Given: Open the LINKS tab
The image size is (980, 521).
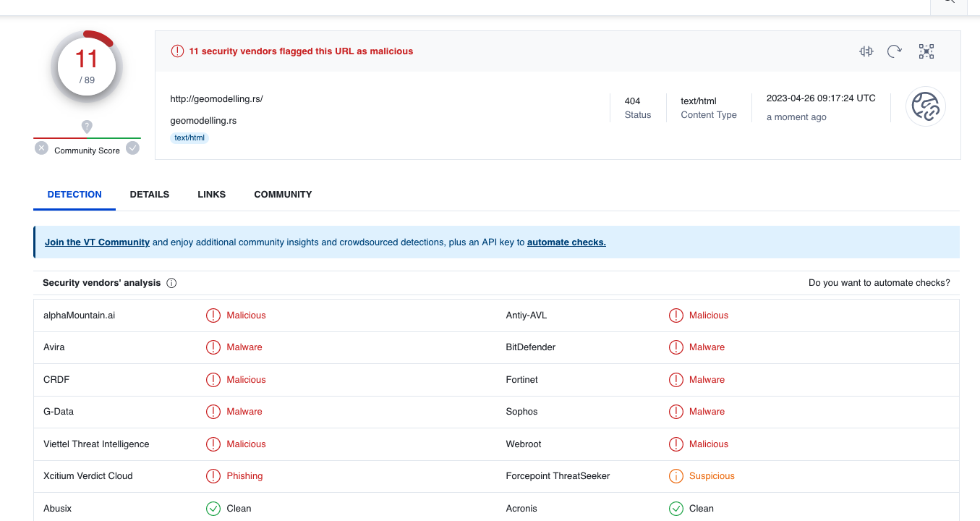Looking at the screenshot, I should pyautogui.click(x=212, y=195).
